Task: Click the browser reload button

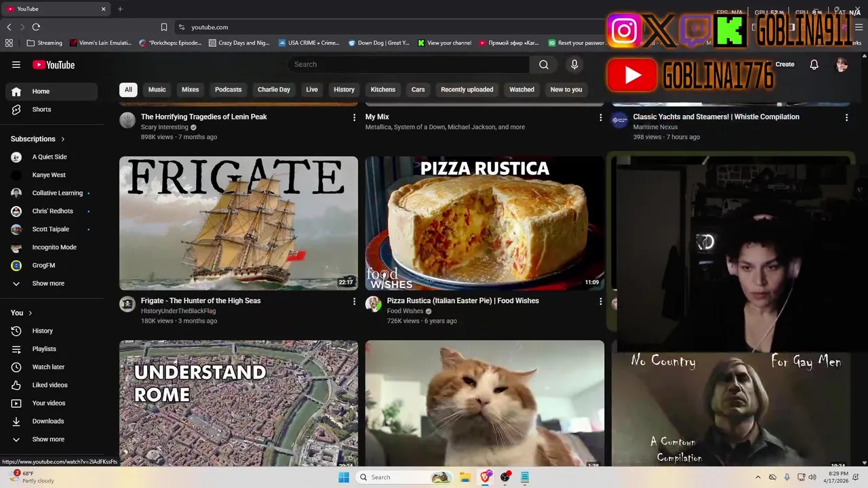Action: tap(36, 27)
